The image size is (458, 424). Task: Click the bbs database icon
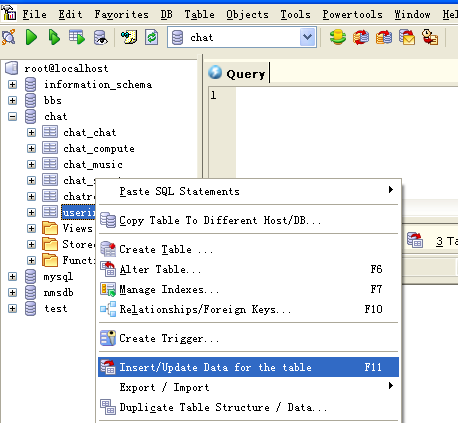pos(30,100)
